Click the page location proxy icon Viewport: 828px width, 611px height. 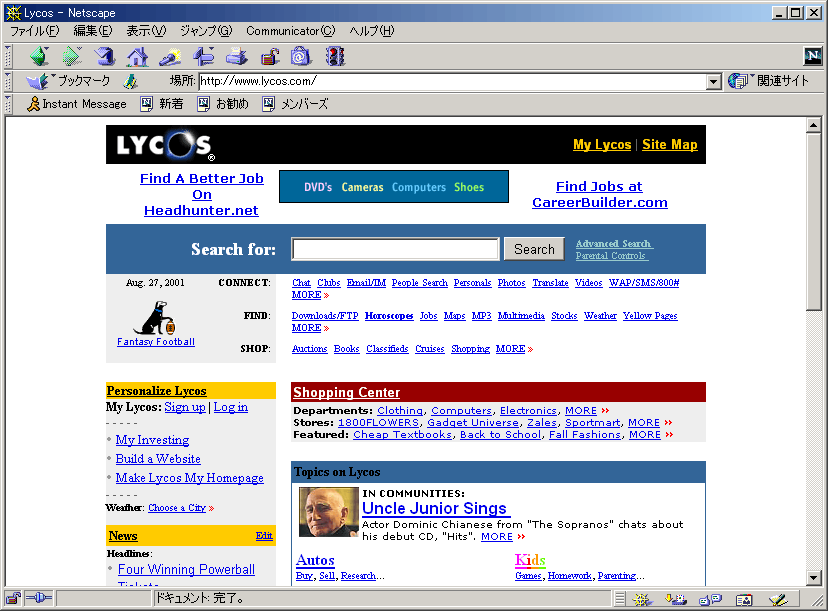[x=130, y=81]
